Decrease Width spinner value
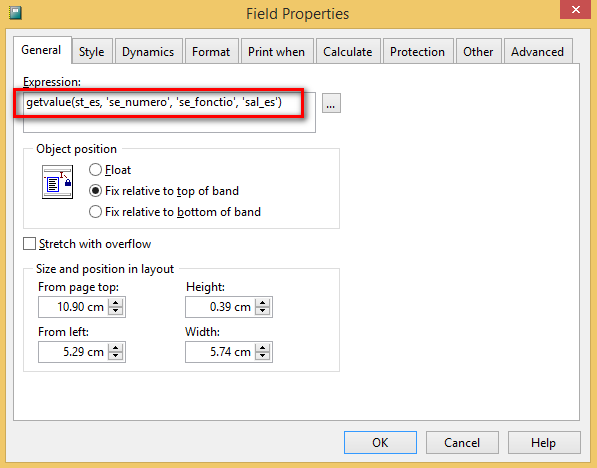The image size is (597, 468). [x=263, y=356]
